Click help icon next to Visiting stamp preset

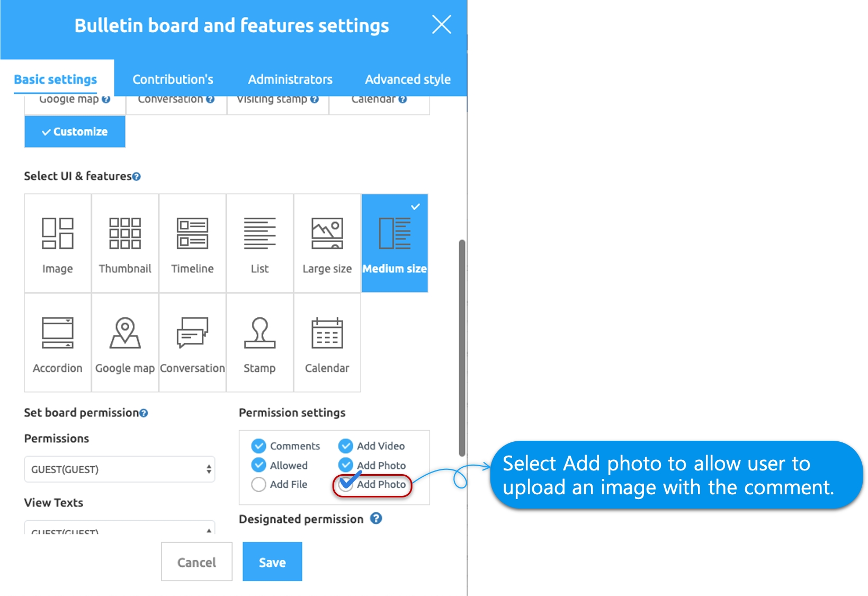[x=315, y=99]
